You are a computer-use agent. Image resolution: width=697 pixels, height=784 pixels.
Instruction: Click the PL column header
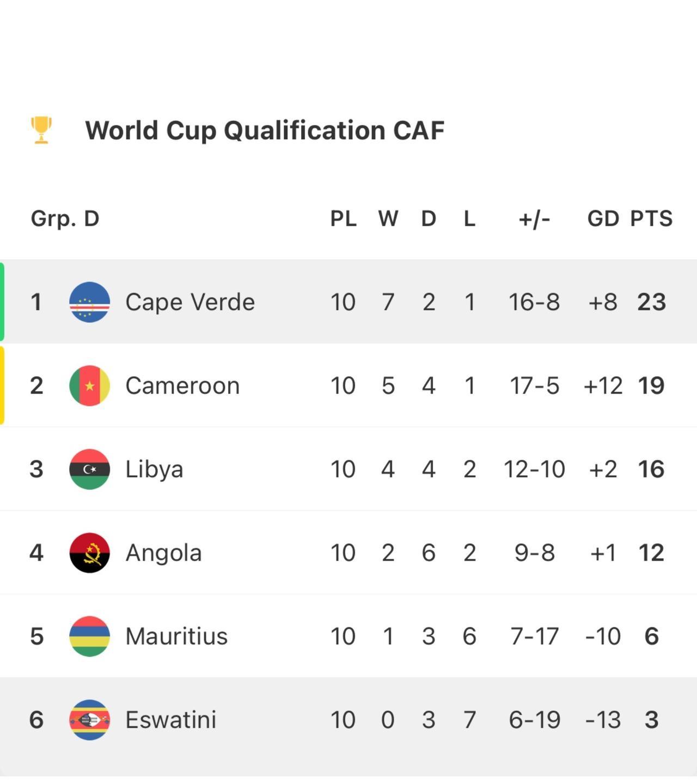343,219
